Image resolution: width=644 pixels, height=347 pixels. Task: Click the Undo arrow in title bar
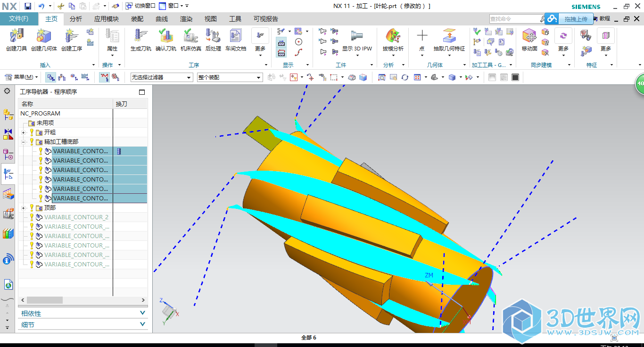click(41, 6)
